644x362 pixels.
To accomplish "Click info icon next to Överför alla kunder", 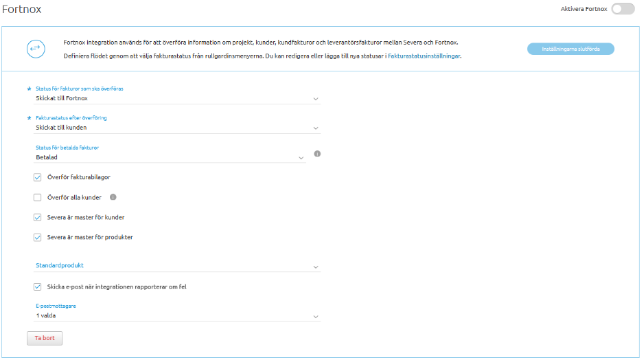I will pos(113,197).
